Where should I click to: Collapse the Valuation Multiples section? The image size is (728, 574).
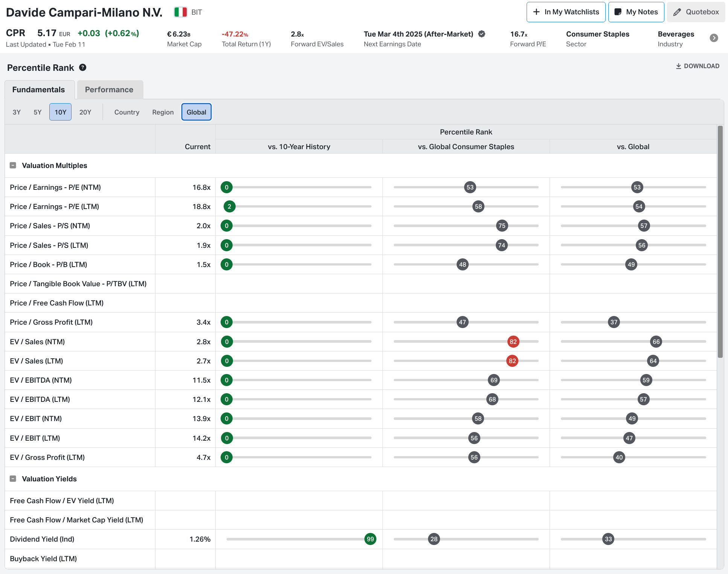coord(13,165)
